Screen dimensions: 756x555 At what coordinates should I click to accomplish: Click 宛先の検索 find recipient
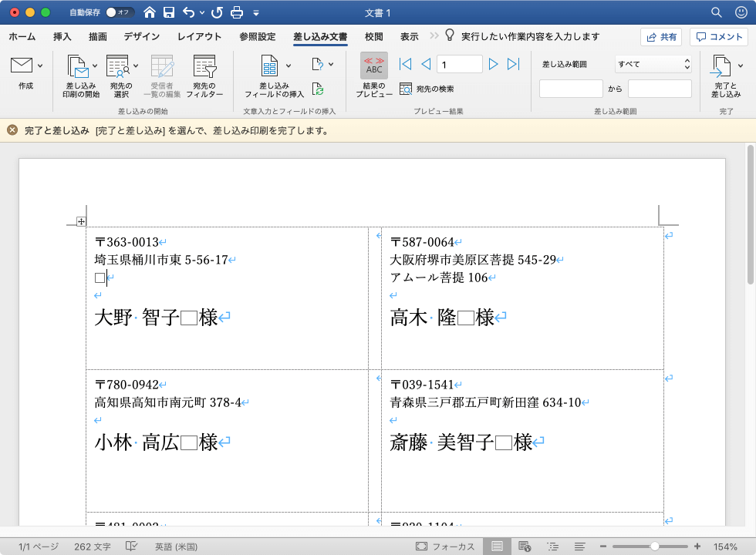click(427, 89)
